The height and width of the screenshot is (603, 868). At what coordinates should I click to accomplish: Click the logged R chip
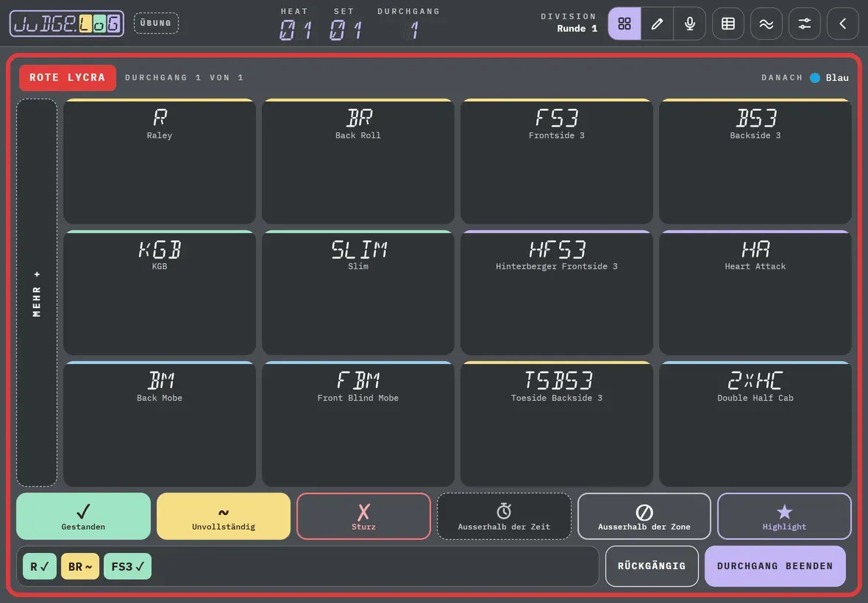(40, 566)
